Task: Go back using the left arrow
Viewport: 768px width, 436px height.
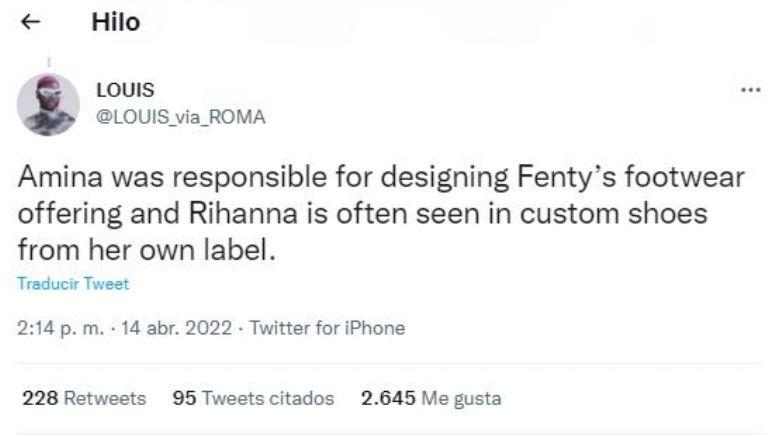Action: tap(30, 24)
